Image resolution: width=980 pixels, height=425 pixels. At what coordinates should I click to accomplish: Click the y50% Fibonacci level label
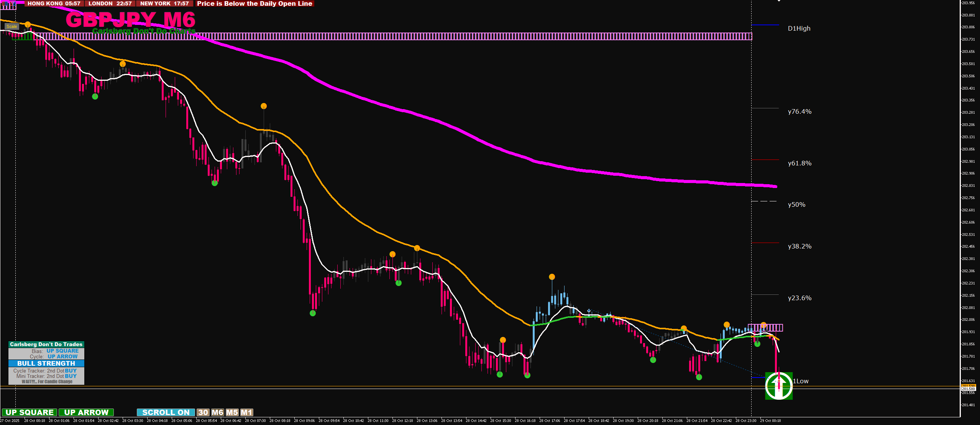pos(796,204)
